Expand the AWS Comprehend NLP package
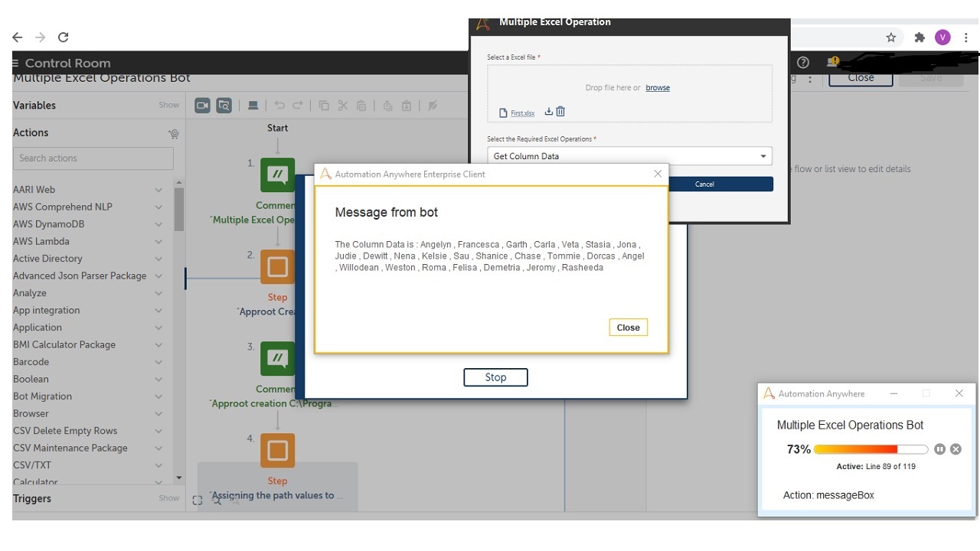This screenshot has width=980, height=551. pyautogui.click(x=158, y=207)
